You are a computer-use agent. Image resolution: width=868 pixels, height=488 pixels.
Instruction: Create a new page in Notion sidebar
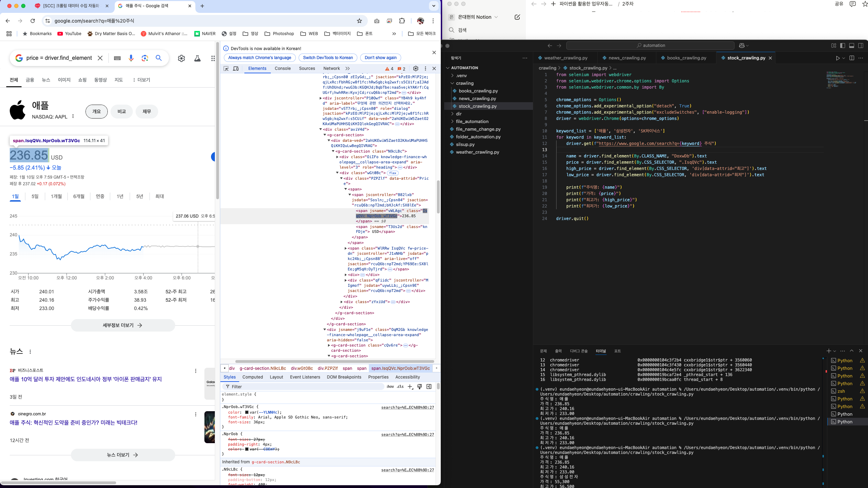click(x=517, y=17)
